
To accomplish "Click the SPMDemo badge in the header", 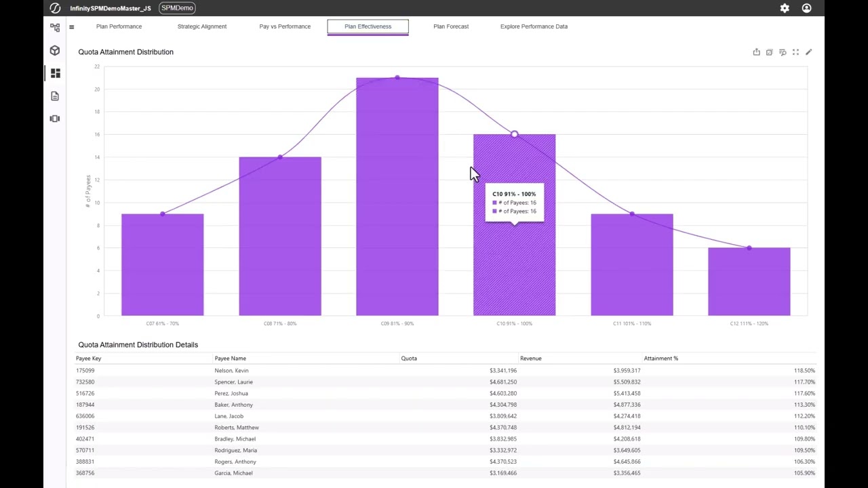I will tap(177, 8).
